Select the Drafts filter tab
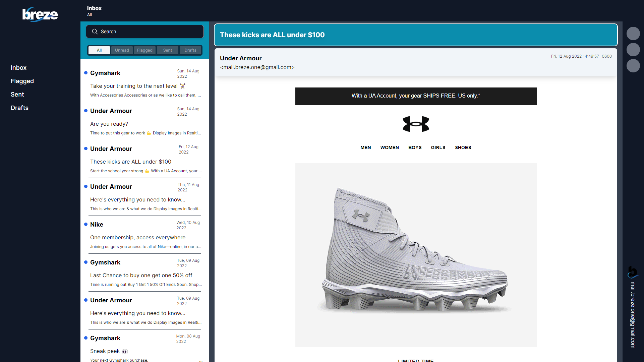 pyautogui.click(x=190, y=50)
